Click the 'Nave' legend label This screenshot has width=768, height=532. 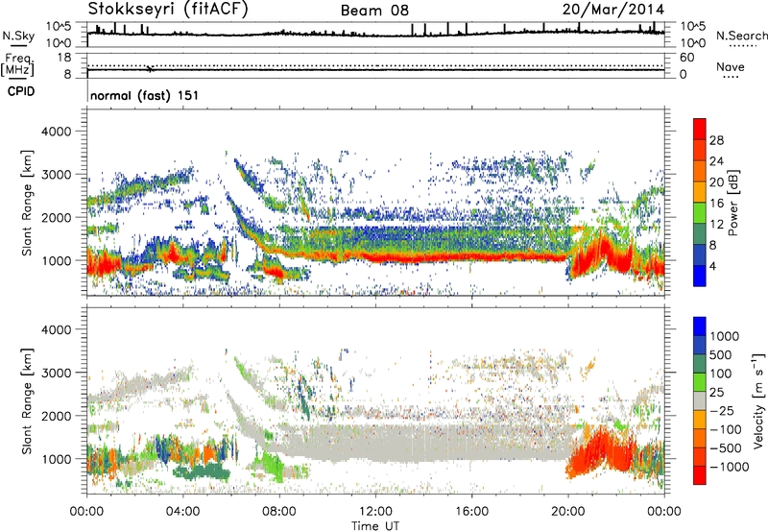point(730,67)
